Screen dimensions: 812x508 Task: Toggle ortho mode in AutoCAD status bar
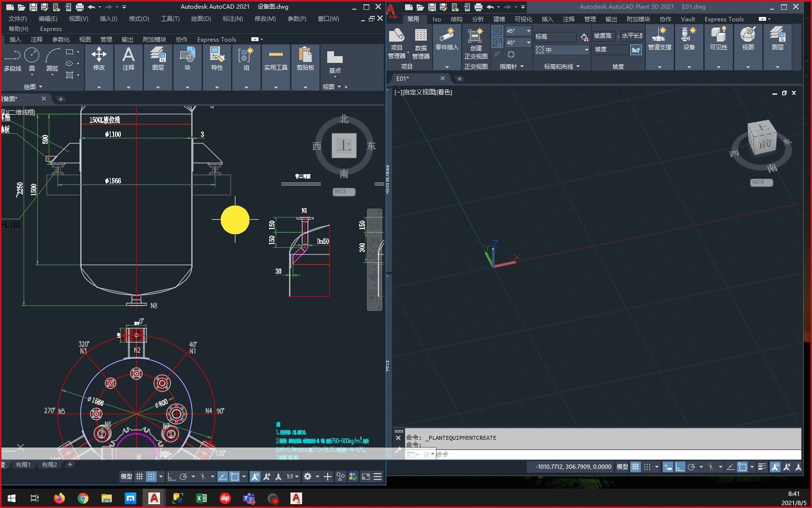171,477
